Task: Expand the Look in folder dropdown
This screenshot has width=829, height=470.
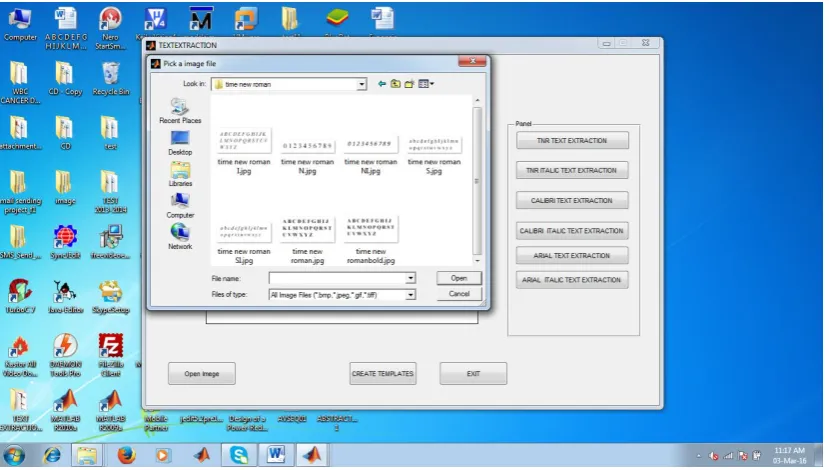Action: pyautogui.click(x=362, y=84)
